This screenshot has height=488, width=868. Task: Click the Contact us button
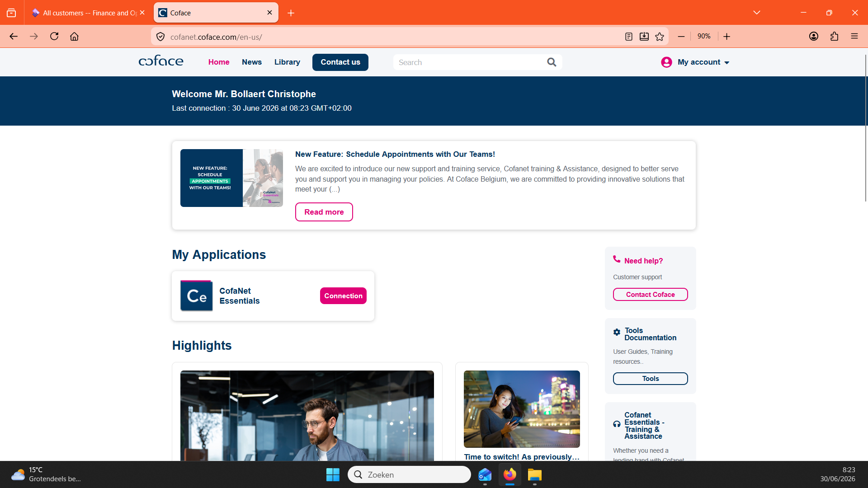click(340, 62)
